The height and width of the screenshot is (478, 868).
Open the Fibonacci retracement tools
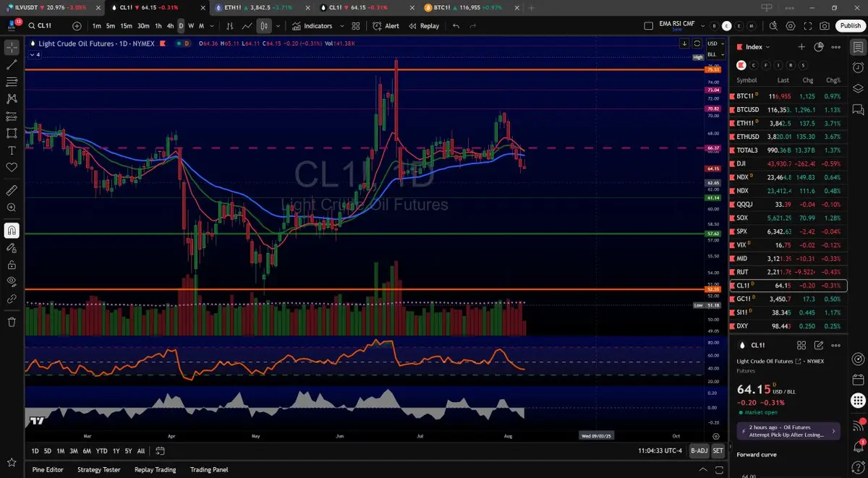pyautogui.click(x=12, y=82)
